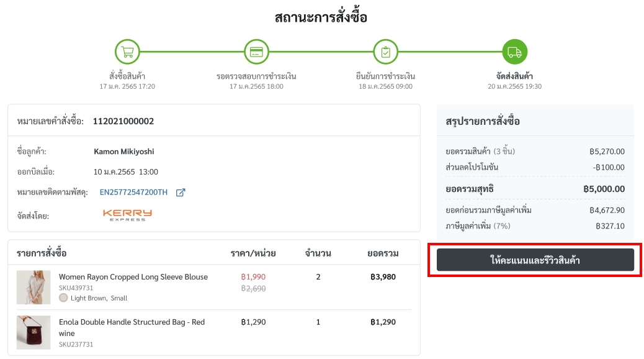The image size is (644, 359).
Task: Click the Kerry Express logo
Action: pyautogui.click(x=127, y=215)
